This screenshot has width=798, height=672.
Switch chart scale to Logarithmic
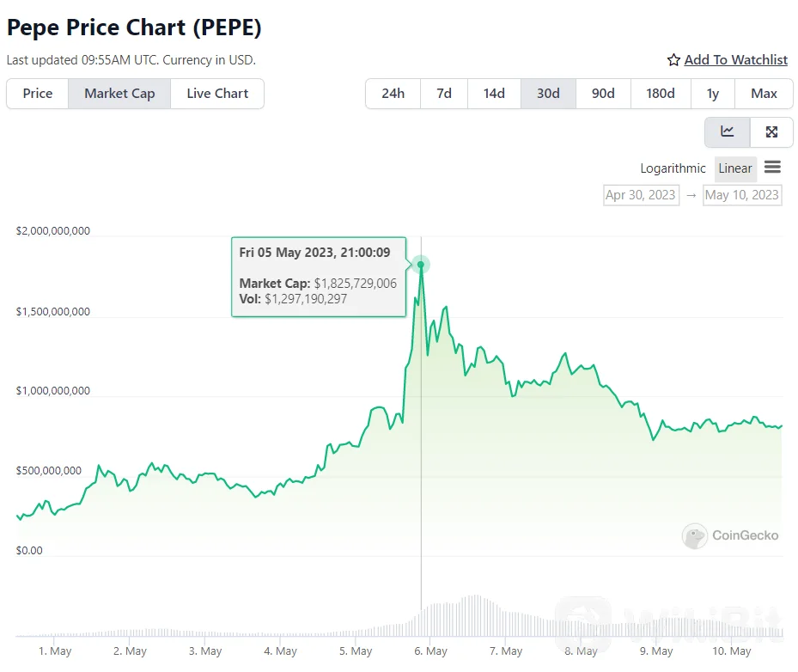click(x=673, y=168)
